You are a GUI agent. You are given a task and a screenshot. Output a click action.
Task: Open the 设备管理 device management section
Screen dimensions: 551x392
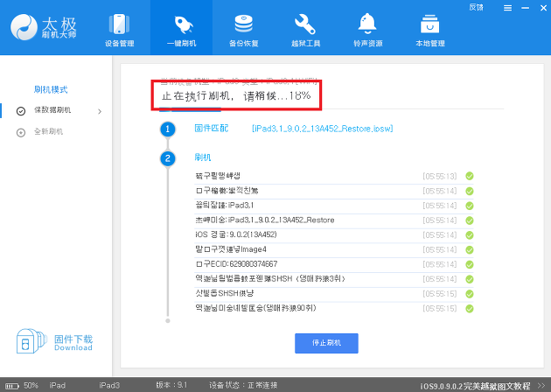point(119,29)
